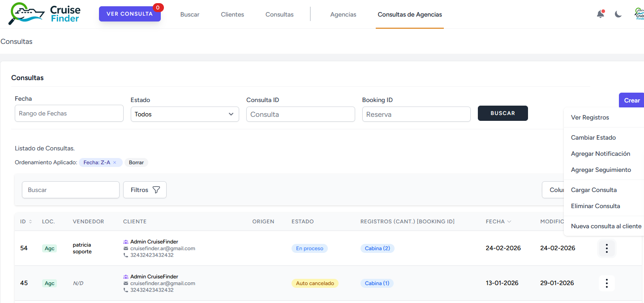
Task: Select Cambiar Estado from the menu
Action: coord(593,137)
